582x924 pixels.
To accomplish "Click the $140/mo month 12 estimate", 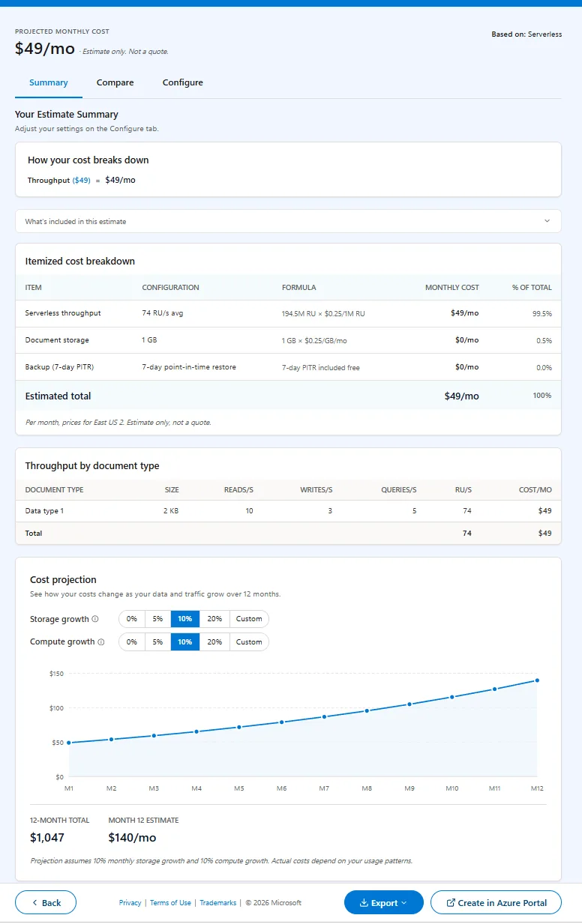I will point(132,837).
